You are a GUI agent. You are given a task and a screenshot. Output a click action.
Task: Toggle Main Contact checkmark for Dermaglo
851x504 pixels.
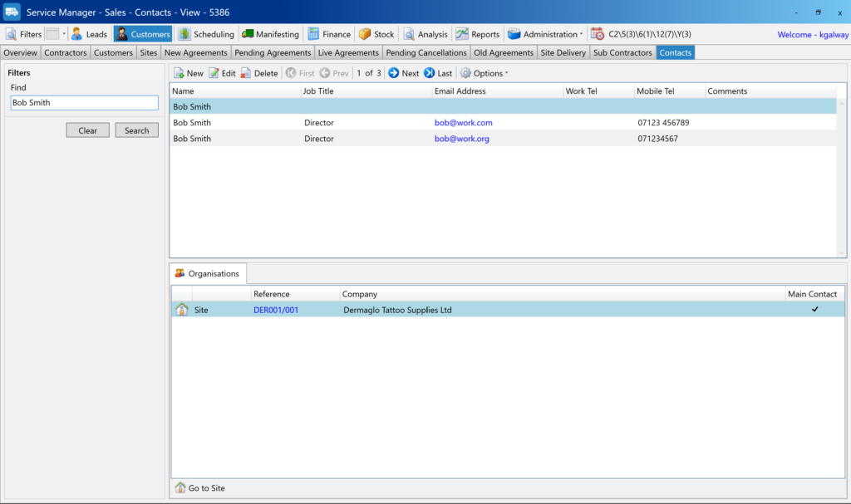[814, 310]
